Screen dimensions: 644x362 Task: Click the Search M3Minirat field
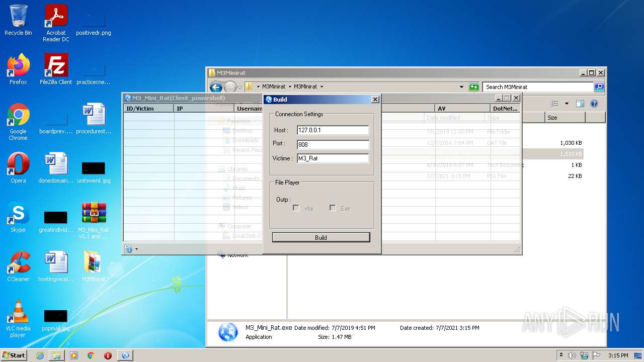click(538, 87)
